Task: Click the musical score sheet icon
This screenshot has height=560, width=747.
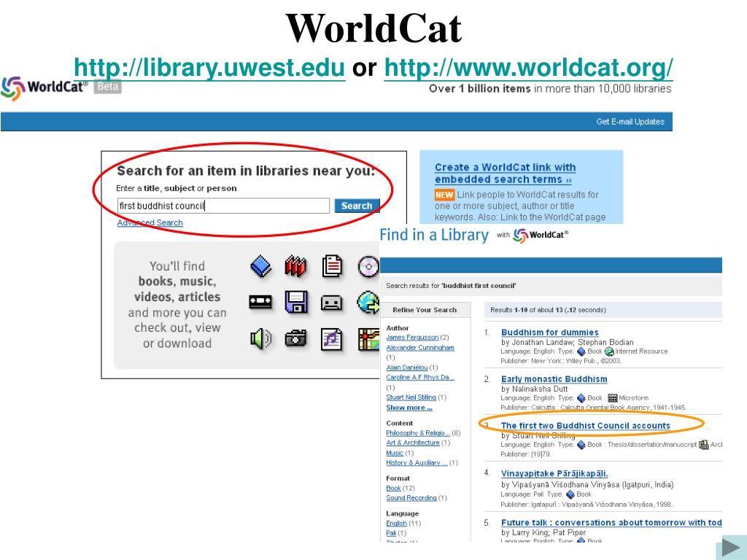Action: 332,339
